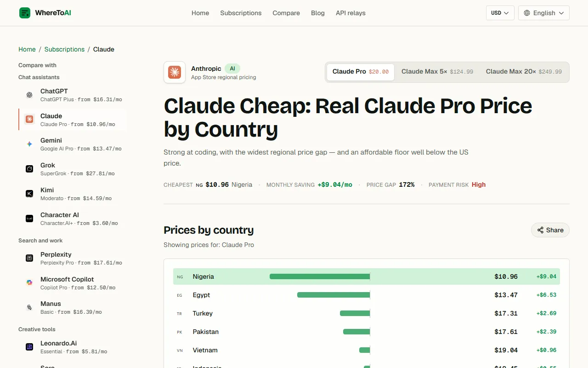Click the +$0.96 Vietnam saving
This screenshot has width=588, height=368.
point(546,350)
